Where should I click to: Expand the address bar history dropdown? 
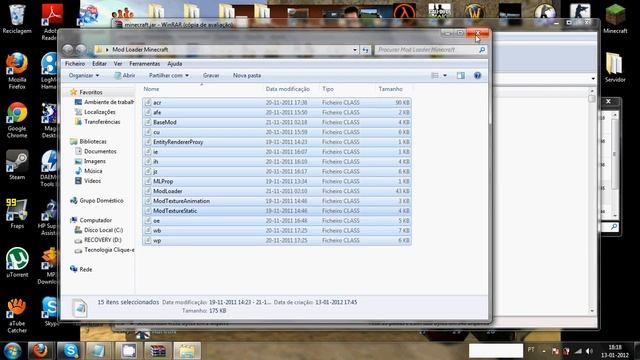(355, 50)
